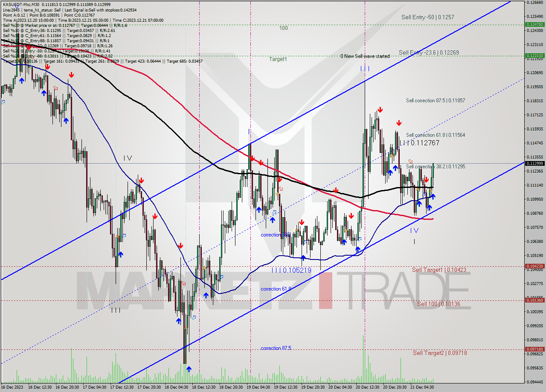The image size is (546, 392).
Task: Click the 'Line:2845' indicator status line
Action: click(x=69, y=10)
